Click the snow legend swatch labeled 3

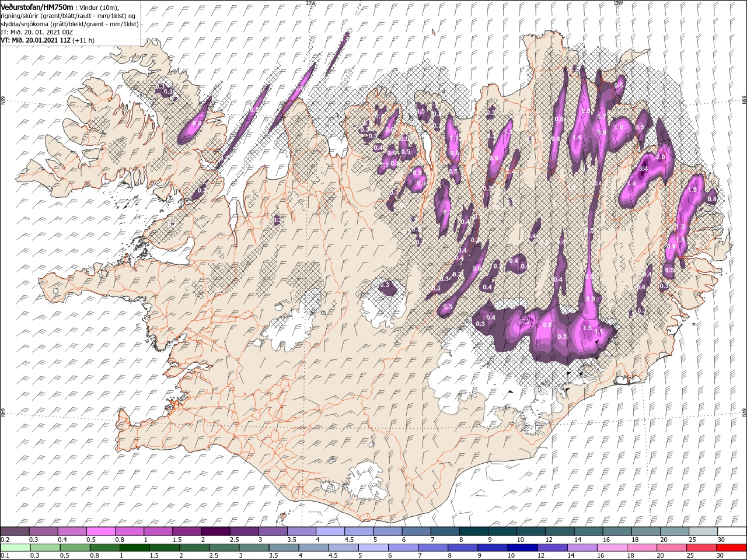pyautogui.click(x=273, y=531)
